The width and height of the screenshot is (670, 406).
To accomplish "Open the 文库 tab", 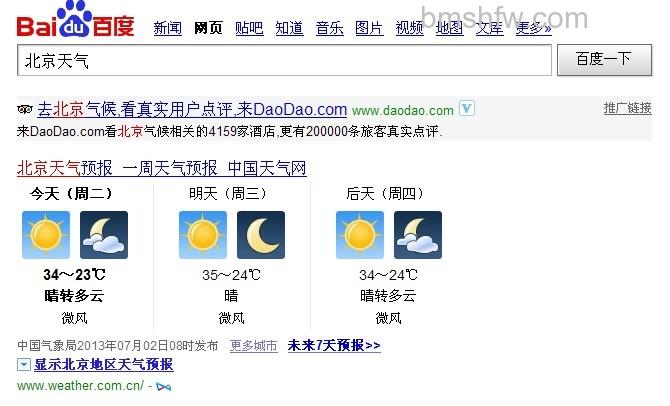I will point(490,28).
